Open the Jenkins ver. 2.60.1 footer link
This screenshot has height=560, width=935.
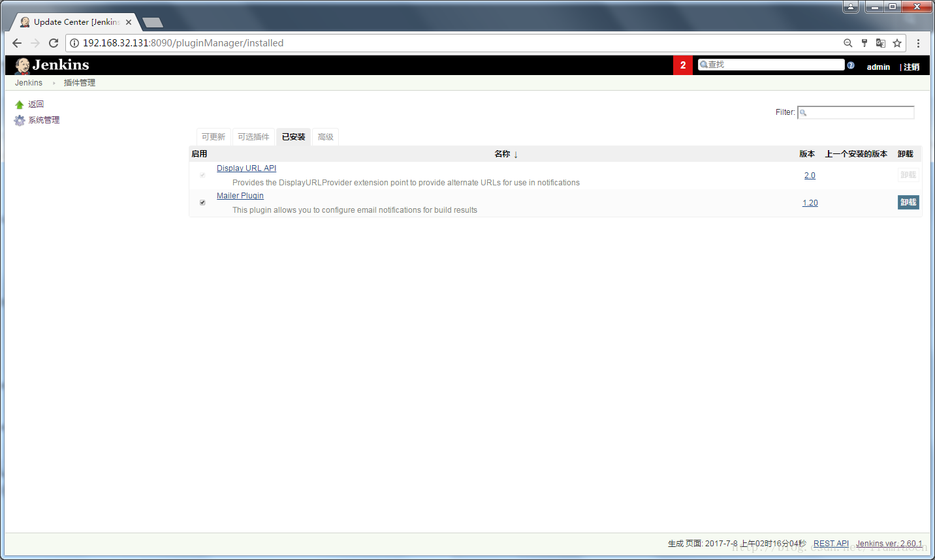(889, 544)
